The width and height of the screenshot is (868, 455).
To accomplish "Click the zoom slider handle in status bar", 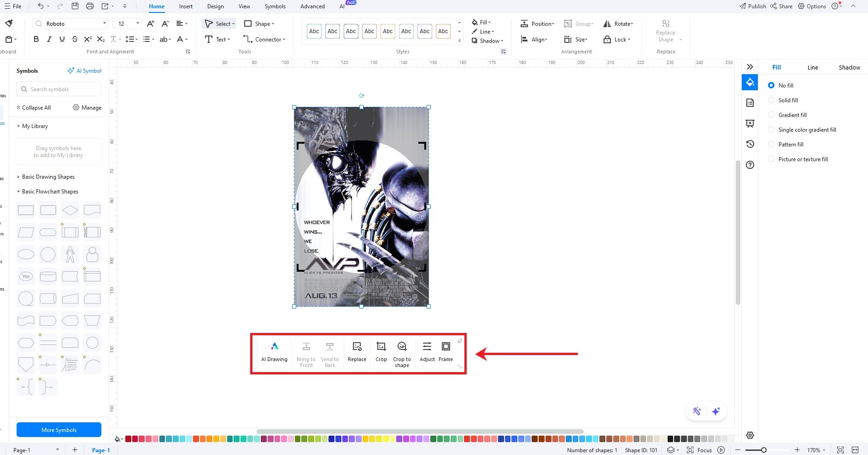I will [763, 450].
